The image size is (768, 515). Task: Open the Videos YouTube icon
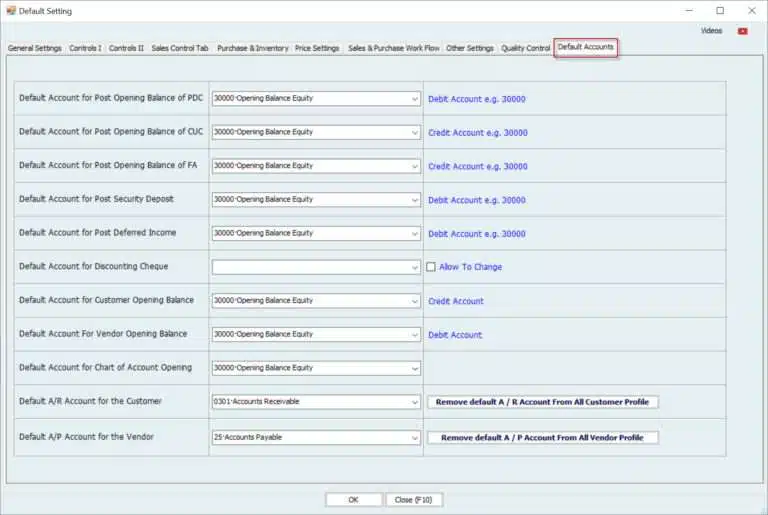click(x=743, y=31)
